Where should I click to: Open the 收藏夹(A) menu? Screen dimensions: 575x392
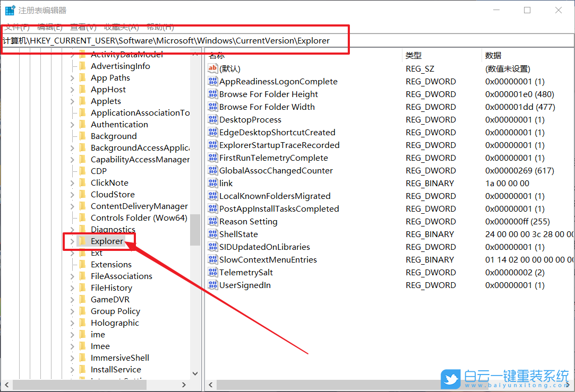[x=121, y=27]
